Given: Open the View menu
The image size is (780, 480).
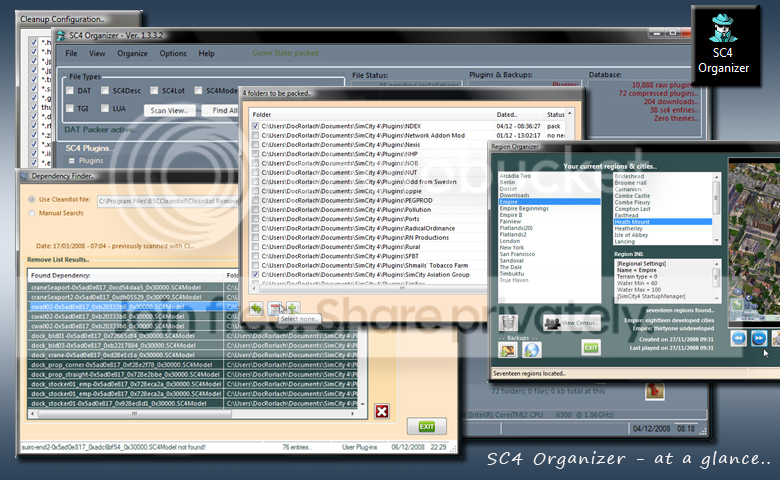Looking at the screenshot, I should click(97, 53).
